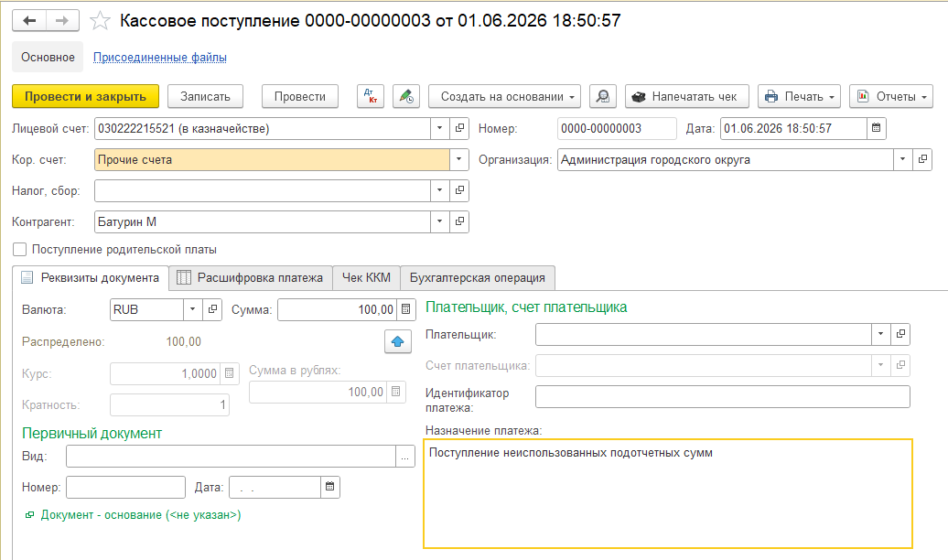Expand Лицевой счет dropdown list
Image resolution: width=948 pixels, height=560 pixels.
point(439,128)
